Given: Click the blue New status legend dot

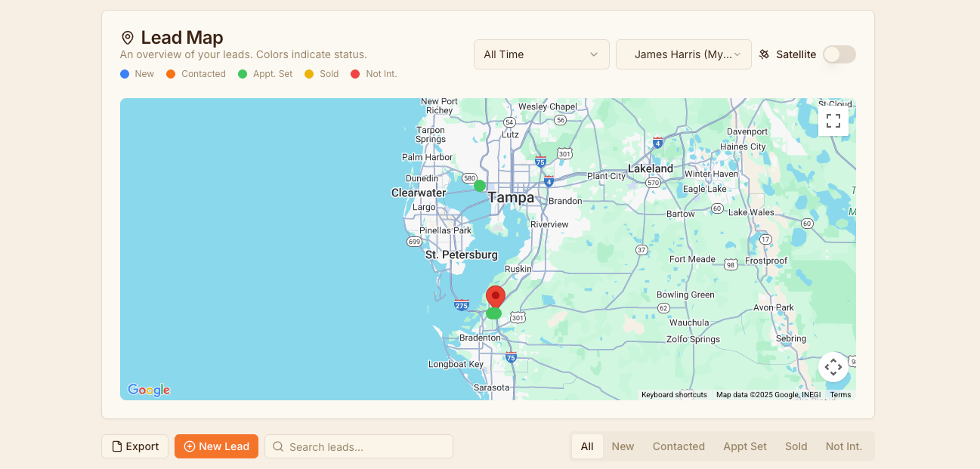Looking at the screenshot, I should 125,74.
